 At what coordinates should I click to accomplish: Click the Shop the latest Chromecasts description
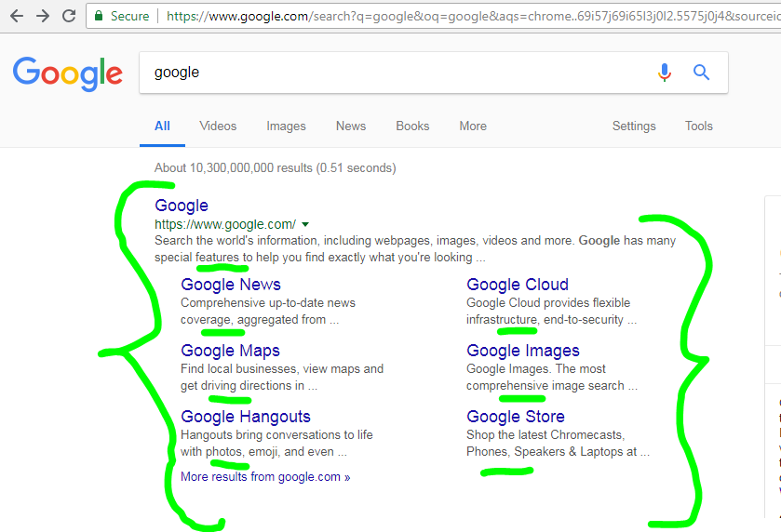tap(558, 443)
